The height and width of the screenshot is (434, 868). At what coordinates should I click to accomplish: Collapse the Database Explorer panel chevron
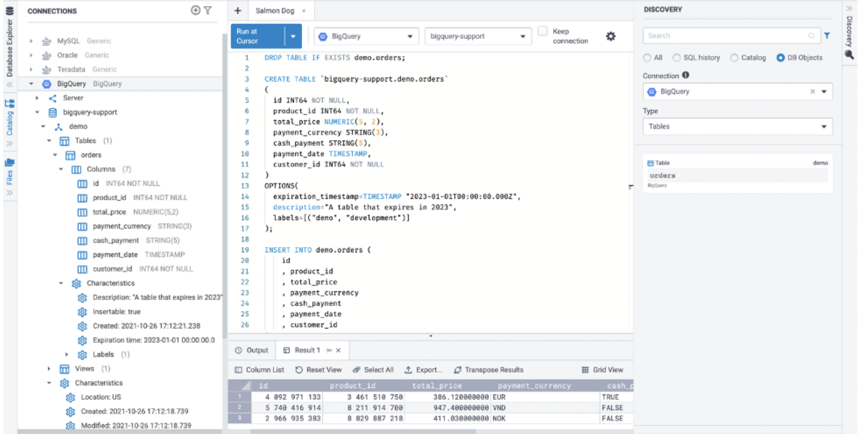coord(10,84)
